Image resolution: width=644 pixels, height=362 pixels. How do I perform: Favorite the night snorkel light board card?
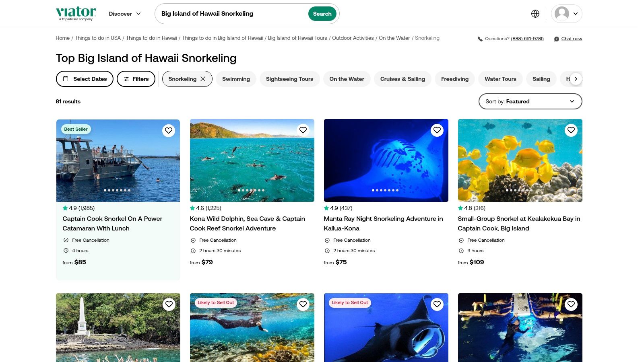[x=571, y=304]
